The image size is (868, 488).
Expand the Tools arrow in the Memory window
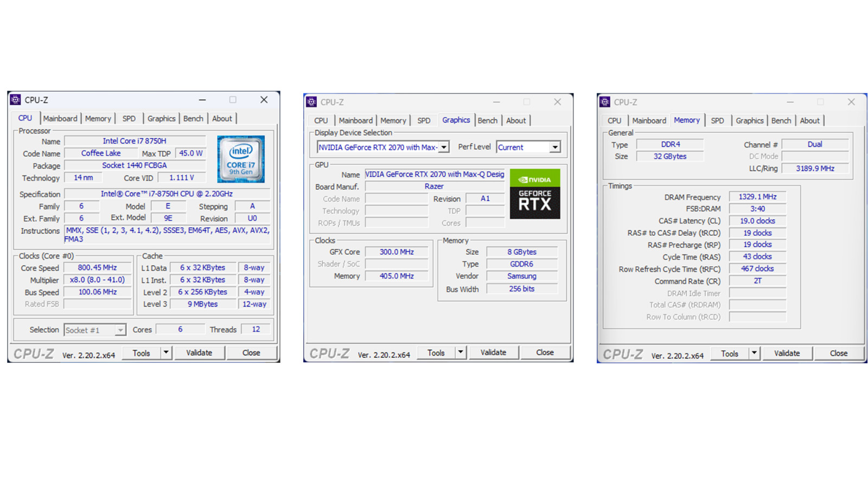click(754, 353)
